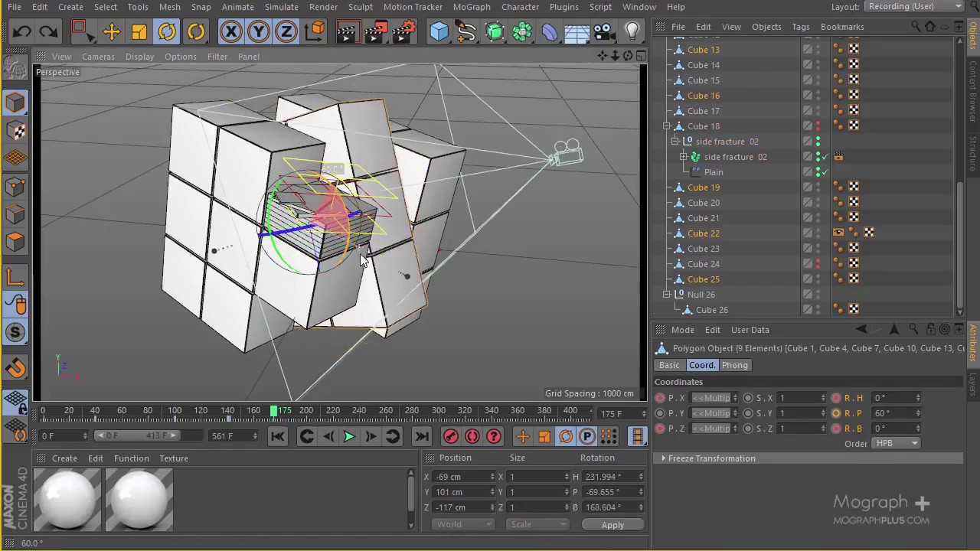Image resolution: width=980 pixels, height=551 pixels.
Task: Open the World coordinate dropdown
Action: pyautogui.click(x=463, y=525)
